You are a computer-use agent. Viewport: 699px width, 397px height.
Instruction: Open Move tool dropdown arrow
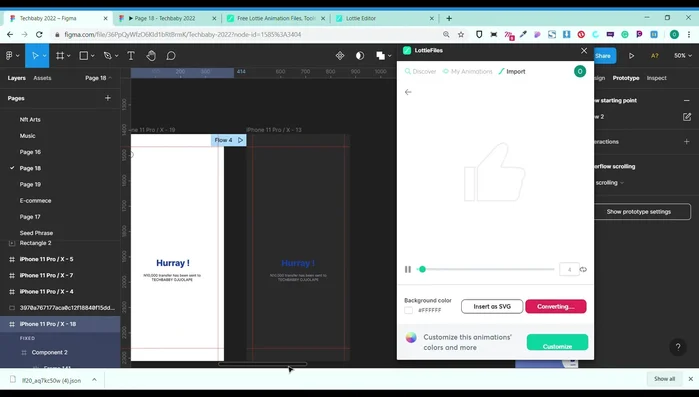[45, 56]
